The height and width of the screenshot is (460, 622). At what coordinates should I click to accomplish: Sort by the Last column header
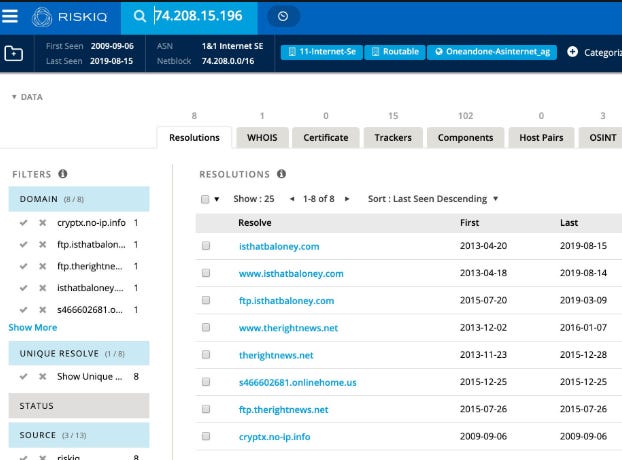[569, 223]
